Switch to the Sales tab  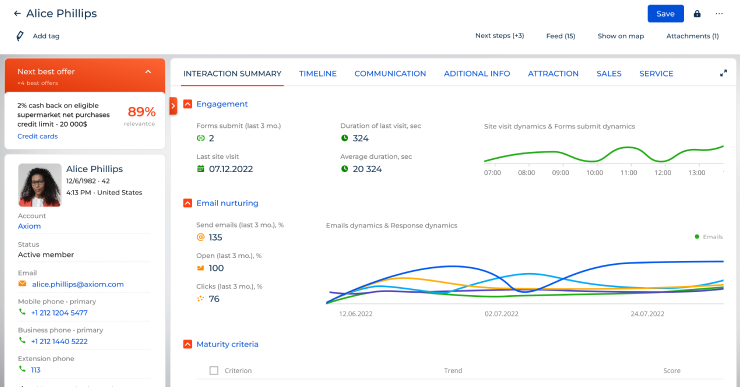point(609,74)
